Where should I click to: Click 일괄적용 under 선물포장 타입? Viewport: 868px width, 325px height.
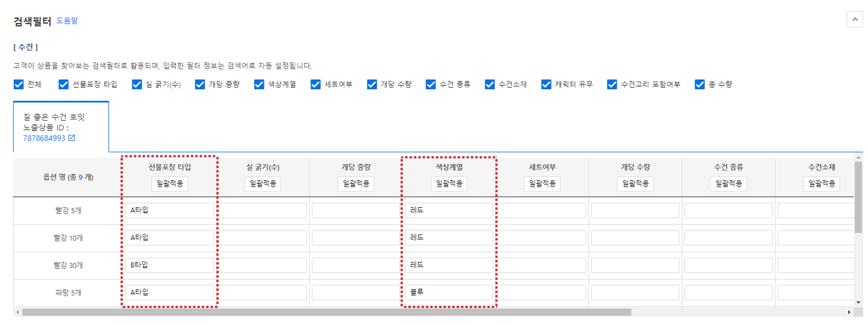169,184
